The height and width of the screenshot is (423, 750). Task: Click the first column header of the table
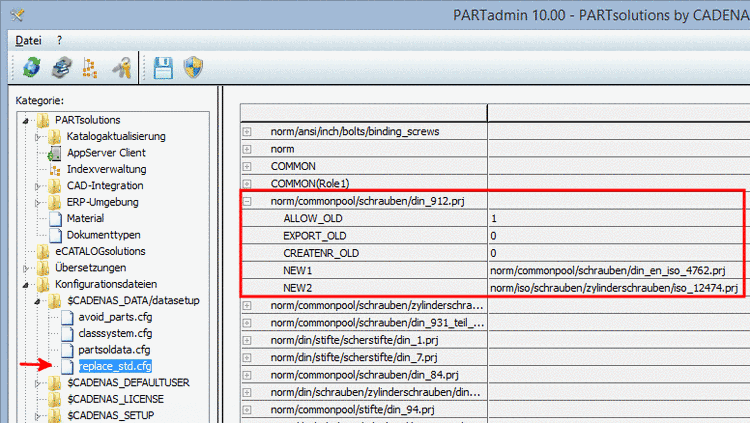pos(364,113)
